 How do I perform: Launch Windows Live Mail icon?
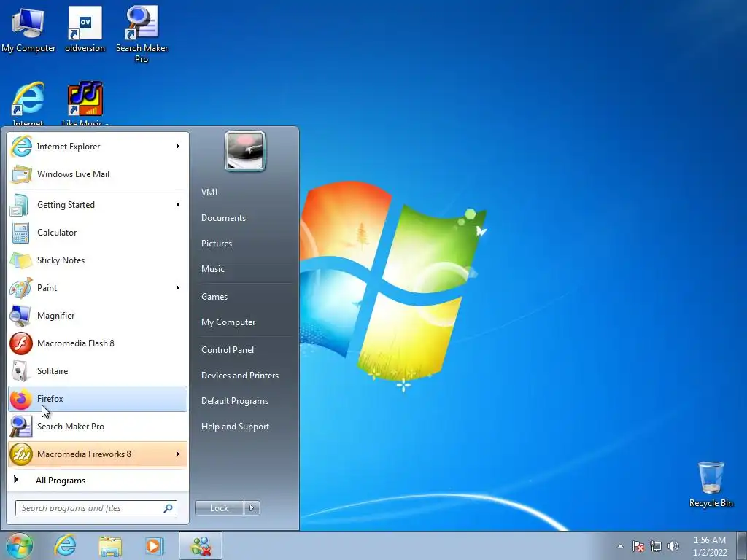click(x=21, y=174)
